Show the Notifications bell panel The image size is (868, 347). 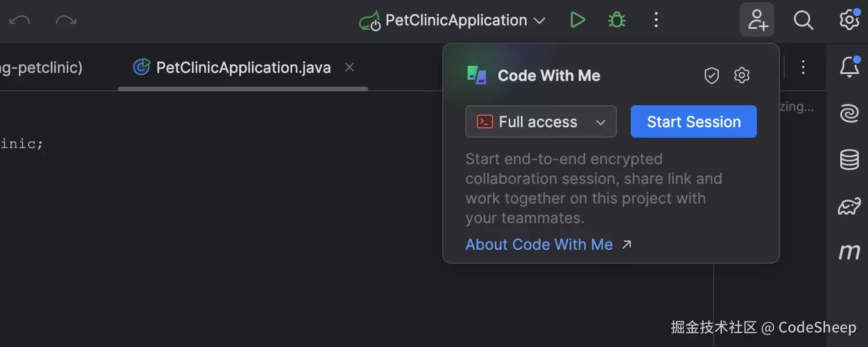849,68
